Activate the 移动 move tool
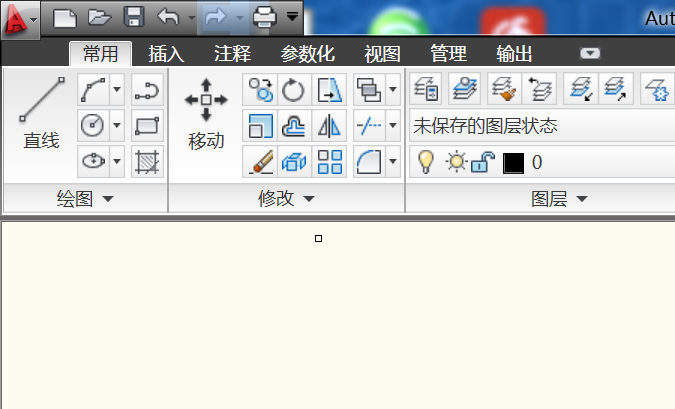The image size is (675, 409). (206, 114)
